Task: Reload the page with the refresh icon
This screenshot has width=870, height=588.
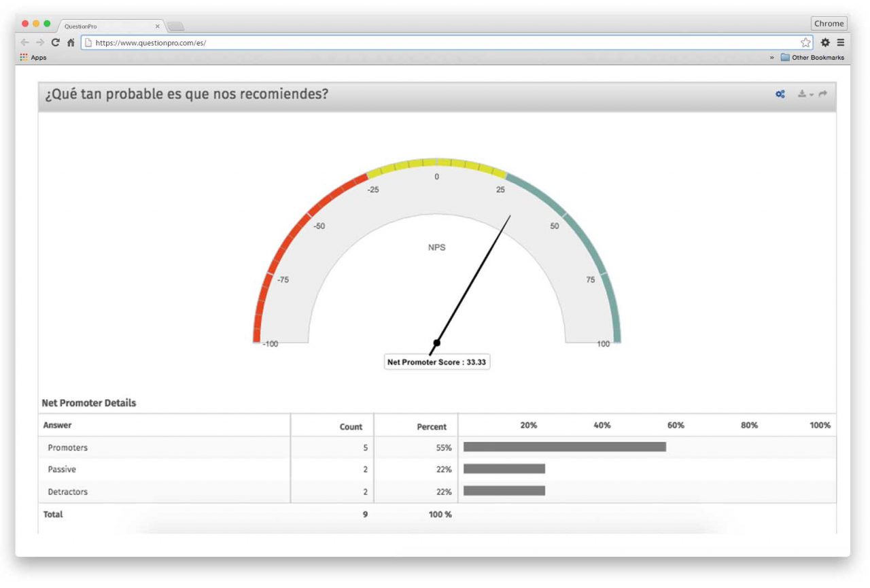Action: 55,41
